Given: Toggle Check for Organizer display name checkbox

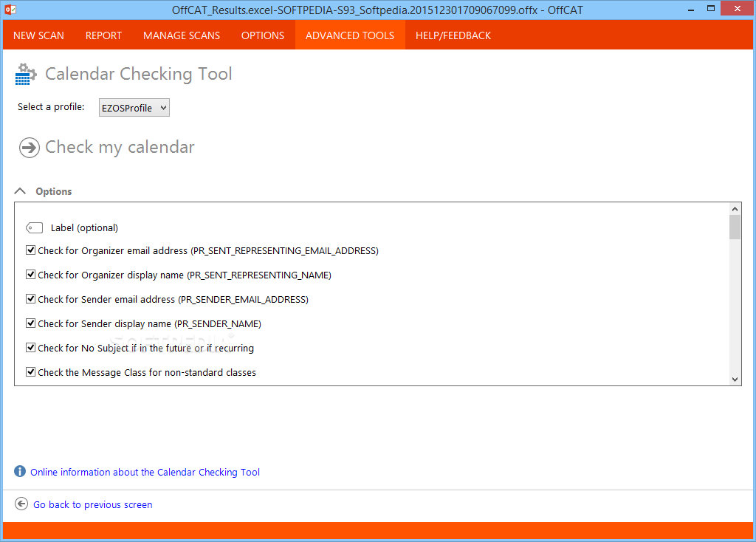Looking at the screenshot, I should click(31, 275).
